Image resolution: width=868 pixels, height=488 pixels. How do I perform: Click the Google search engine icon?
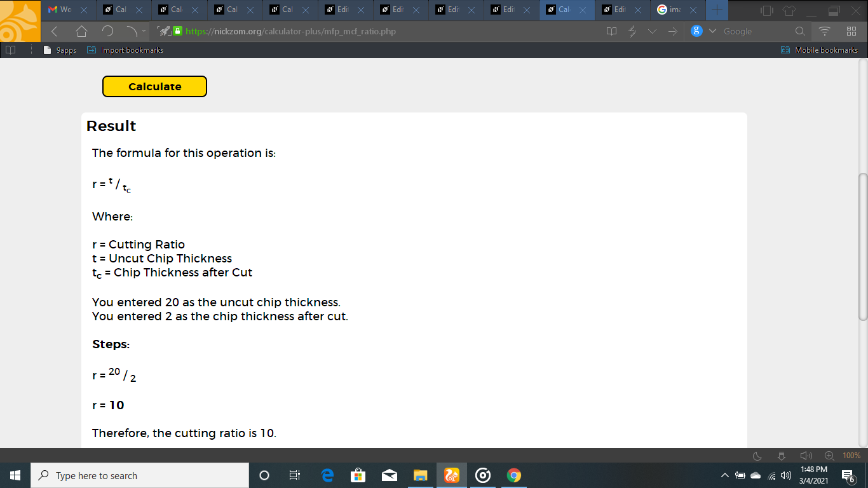pyautogui.click(x=696, y=31)
